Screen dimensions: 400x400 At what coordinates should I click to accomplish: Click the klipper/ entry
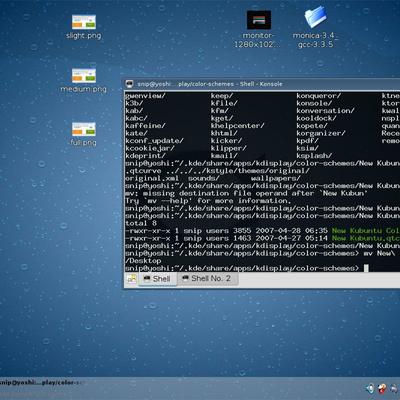[x=229, y=148]
